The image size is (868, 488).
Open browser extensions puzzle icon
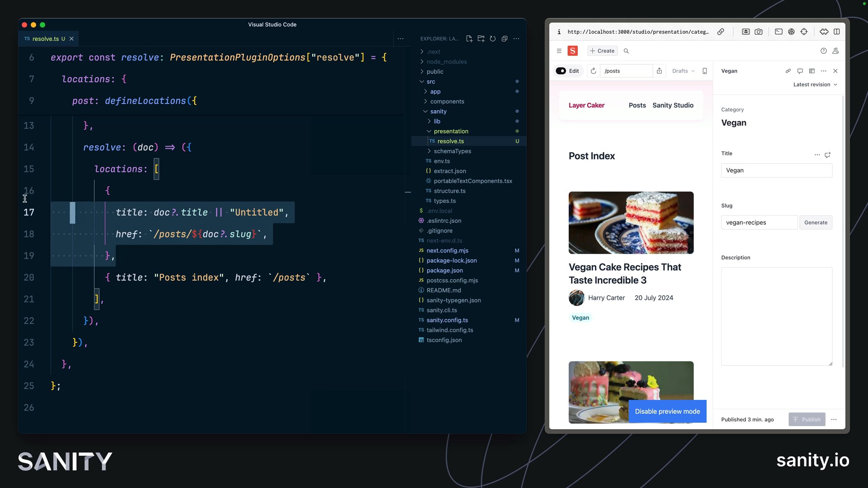click(824, 32)
